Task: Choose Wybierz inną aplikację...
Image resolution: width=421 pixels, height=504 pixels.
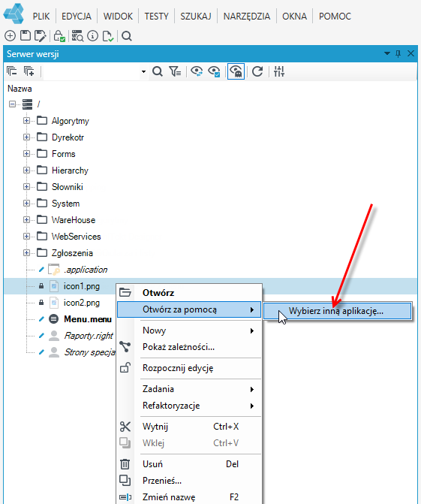Action: [x=337, y=311]
